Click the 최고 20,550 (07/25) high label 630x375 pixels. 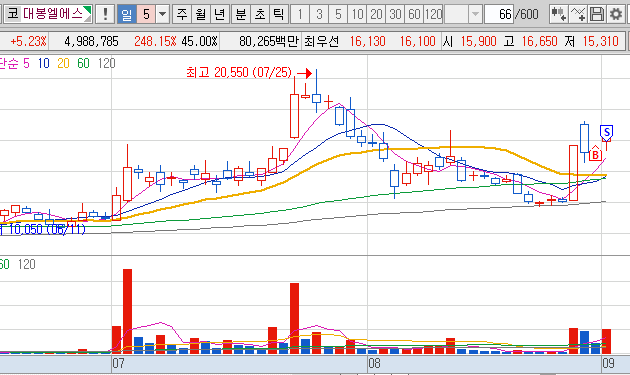coord(239,72)
